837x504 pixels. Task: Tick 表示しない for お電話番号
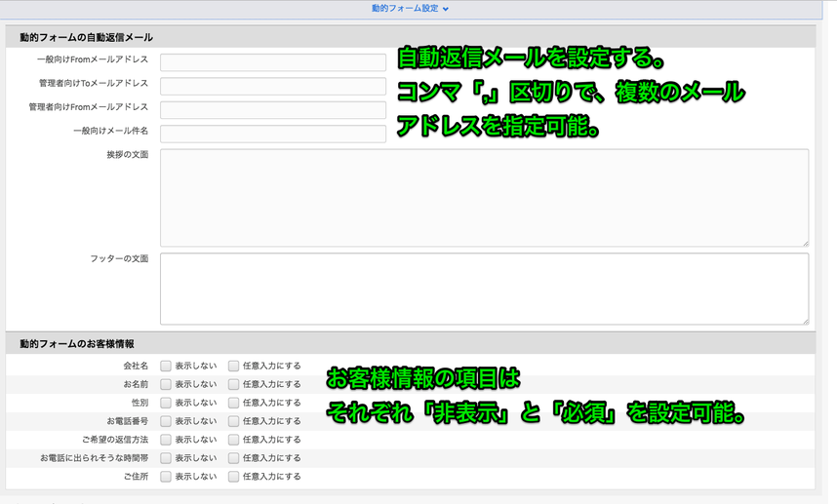[166, 421]
